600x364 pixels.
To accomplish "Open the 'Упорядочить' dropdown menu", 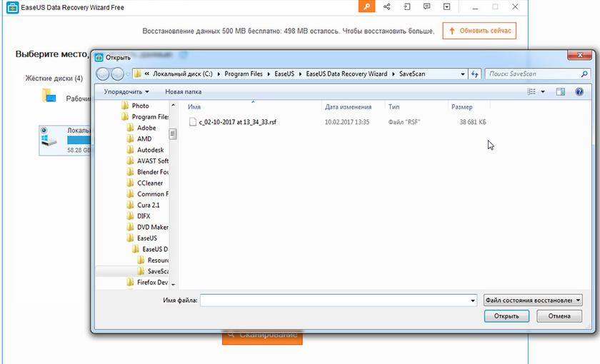I will click(126, 92).
